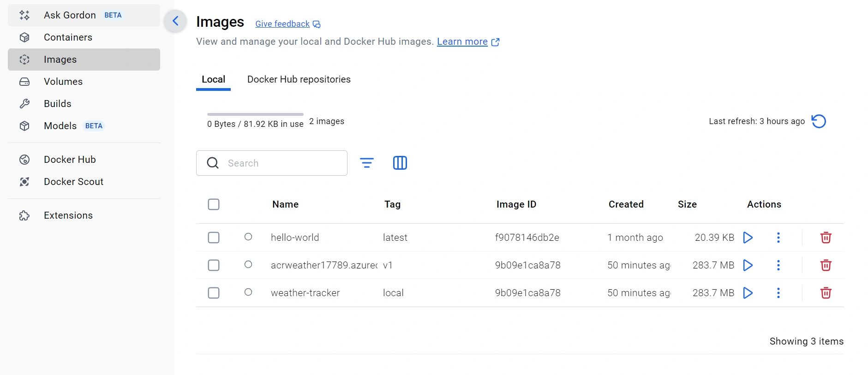Open the weather-tracker image name

click(305, 293)
